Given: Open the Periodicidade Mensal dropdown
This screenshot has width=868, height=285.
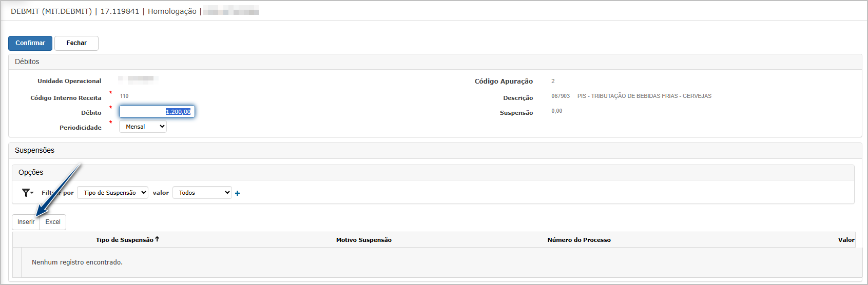Looking at the screenshot, I should pyautogui.click(x=143, y=127).
